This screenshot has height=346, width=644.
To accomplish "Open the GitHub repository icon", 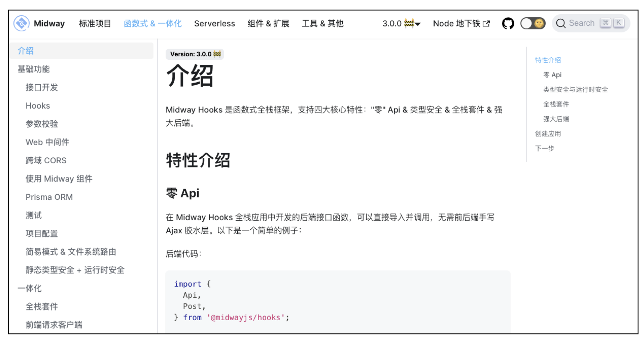I will (508, 23).
